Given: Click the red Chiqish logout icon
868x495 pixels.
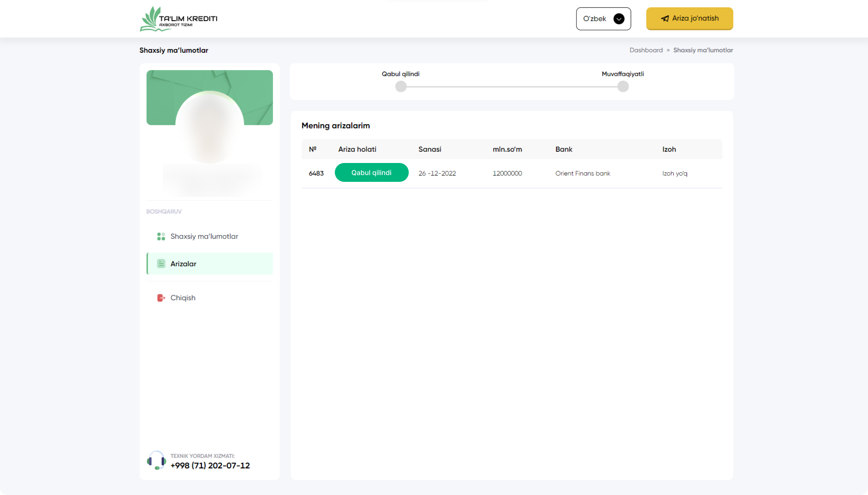Looking at the screenshot, I should click(161, 298).
